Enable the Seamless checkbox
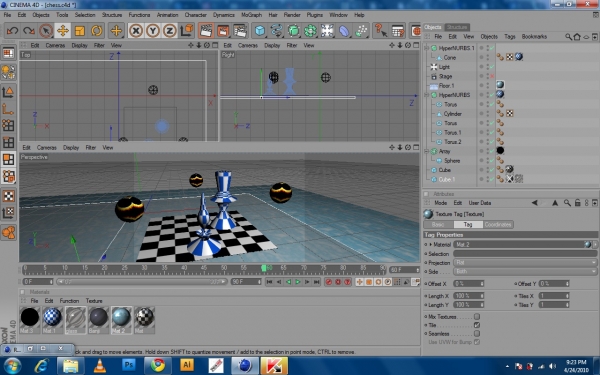The image size is (600, 375). [477, 333]
